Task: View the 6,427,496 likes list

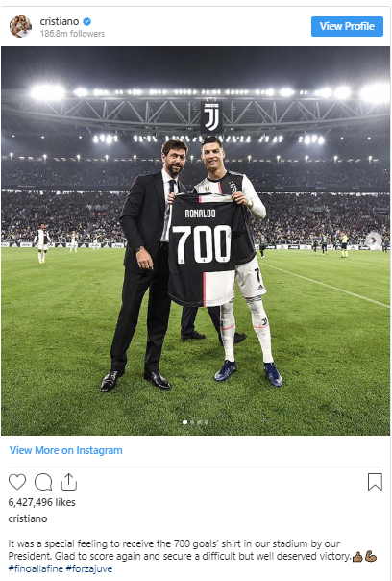Action: click(x=42, y=502)
